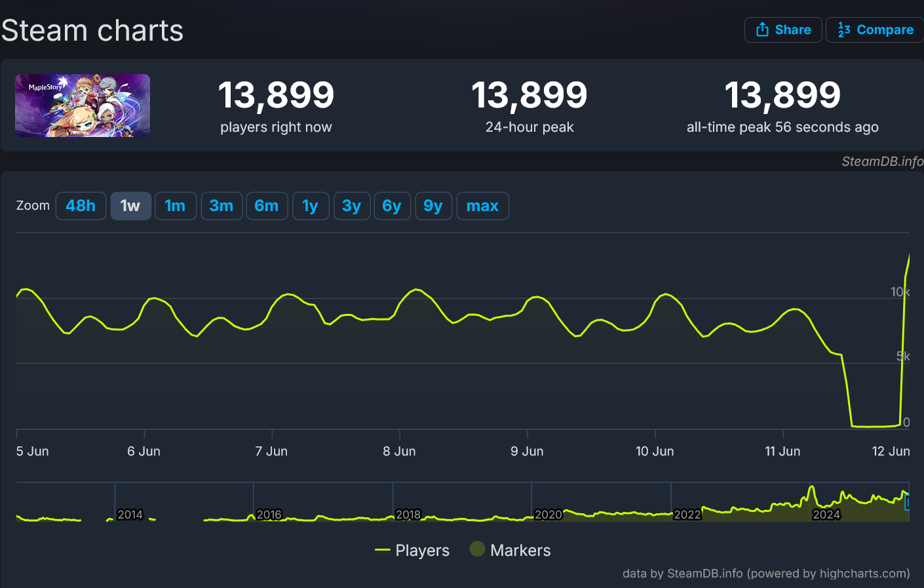
Task: Select the 1y zoom option
Action: pyautogui.click(x=311, y=206)
